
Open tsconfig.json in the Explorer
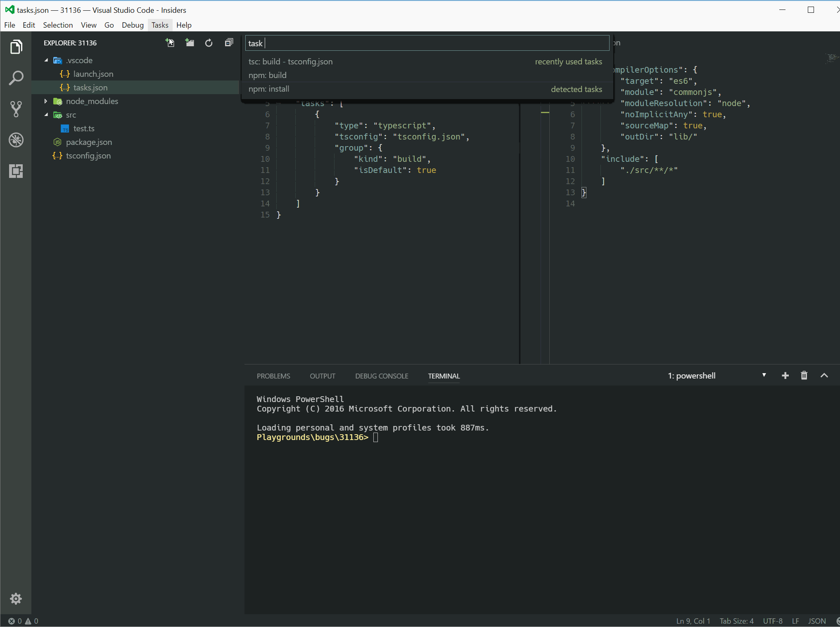[88, 156]
